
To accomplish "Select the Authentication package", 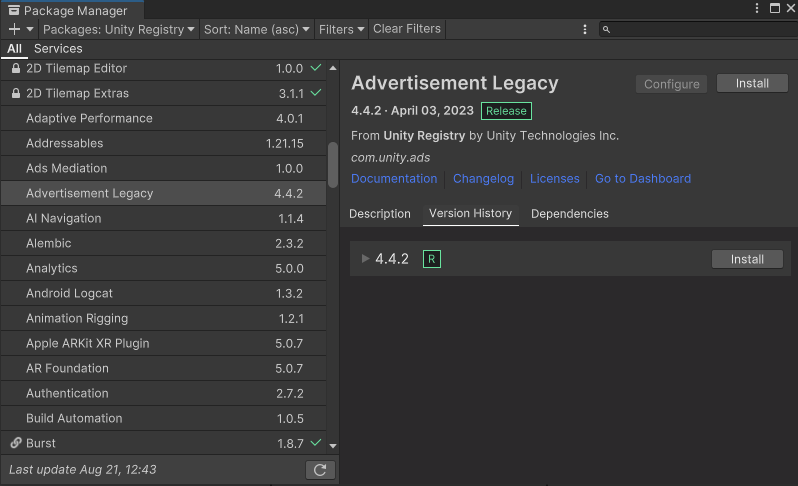I will click(x=163, y=393).
